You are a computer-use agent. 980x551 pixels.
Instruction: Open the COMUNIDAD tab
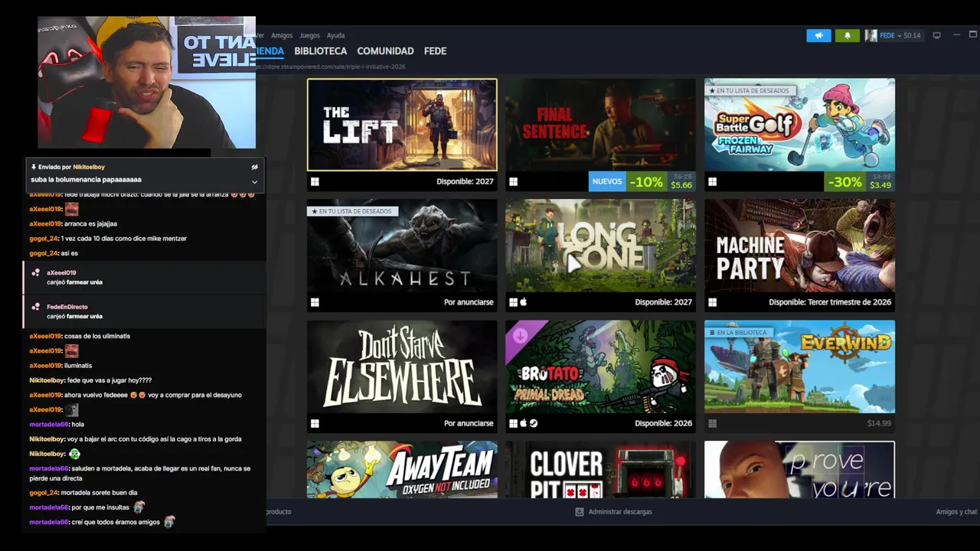pos(385,51)
